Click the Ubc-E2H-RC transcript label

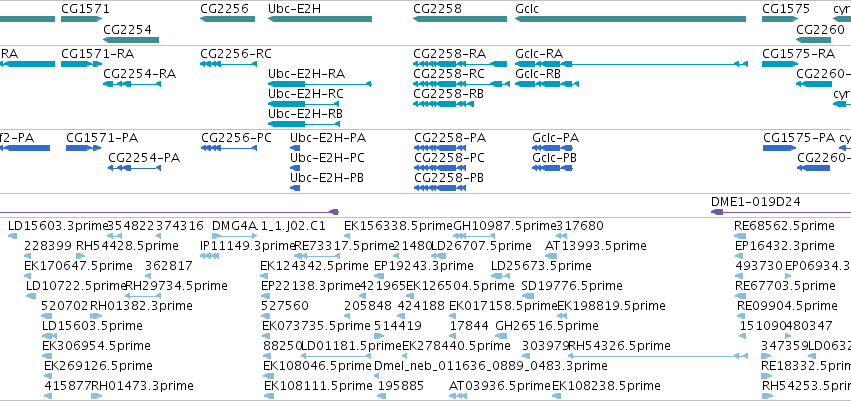(306, 94)
